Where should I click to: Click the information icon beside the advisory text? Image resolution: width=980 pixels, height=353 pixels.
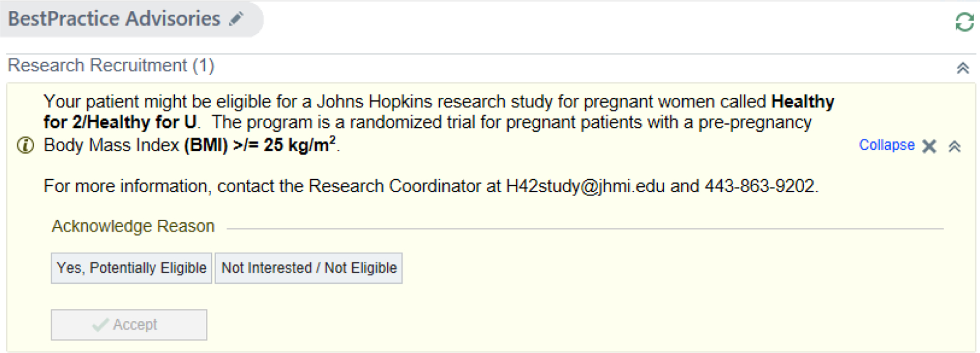point(25,145)
